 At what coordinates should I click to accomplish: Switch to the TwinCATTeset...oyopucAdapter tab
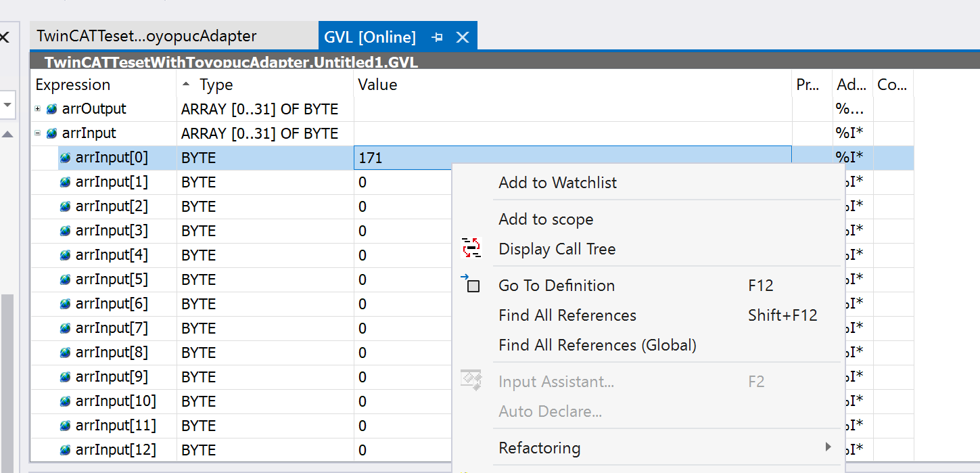click(147, 36)
